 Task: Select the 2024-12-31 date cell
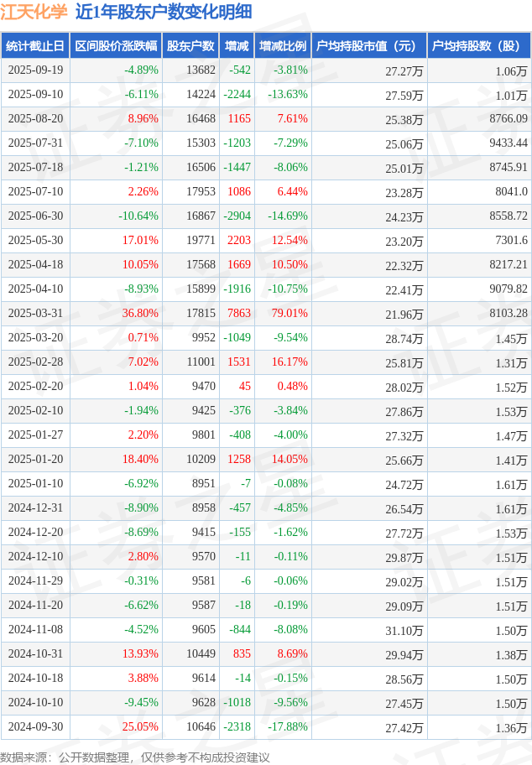click(35, 508)
